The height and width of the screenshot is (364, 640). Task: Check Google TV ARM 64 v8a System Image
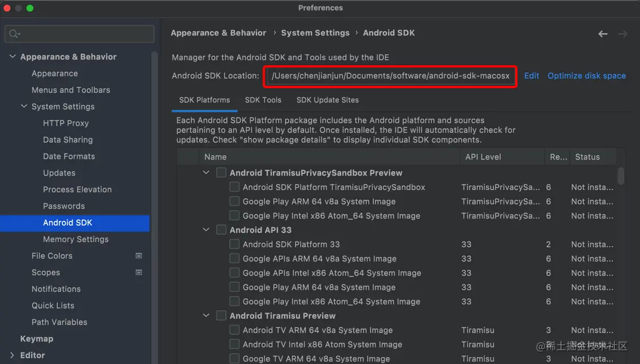234,358
